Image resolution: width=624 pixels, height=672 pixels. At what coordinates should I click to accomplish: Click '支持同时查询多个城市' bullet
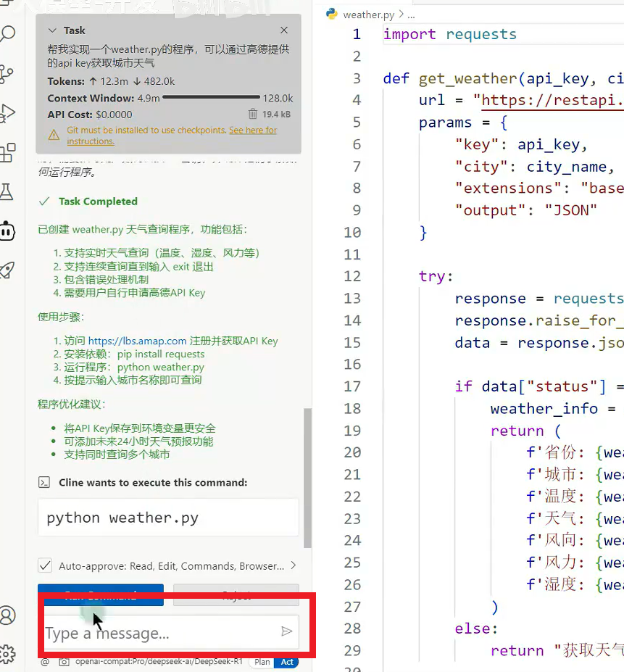117,455
